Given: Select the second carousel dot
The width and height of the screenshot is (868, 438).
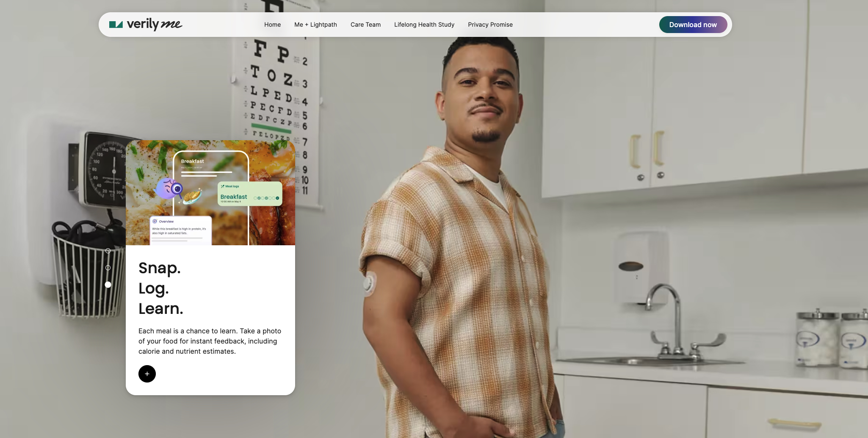Looking at the screenshot, I should pos(108,268).
